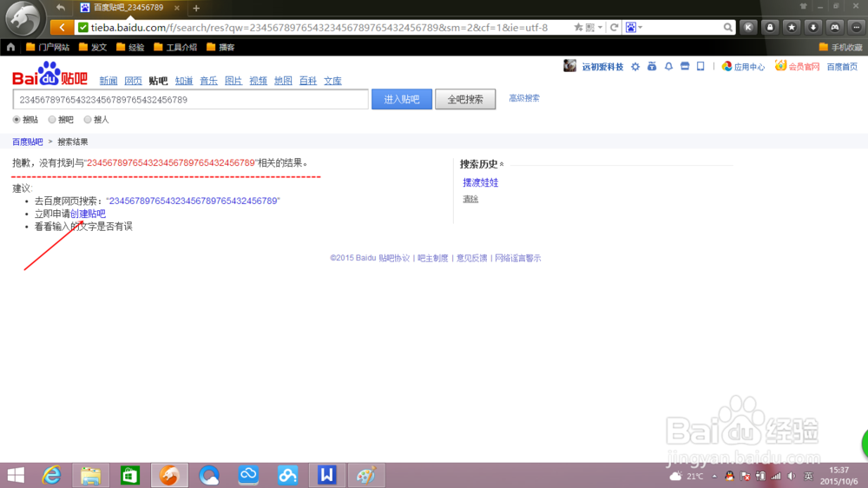Open the 高级搜索 link
The image size is (868, 488).
point(524,98)
